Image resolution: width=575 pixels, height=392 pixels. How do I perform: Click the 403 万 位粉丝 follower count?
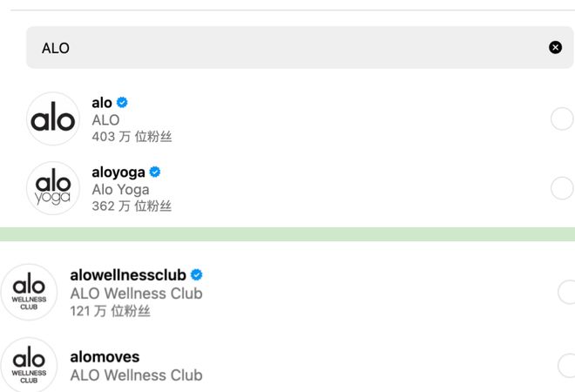(132, 137)
